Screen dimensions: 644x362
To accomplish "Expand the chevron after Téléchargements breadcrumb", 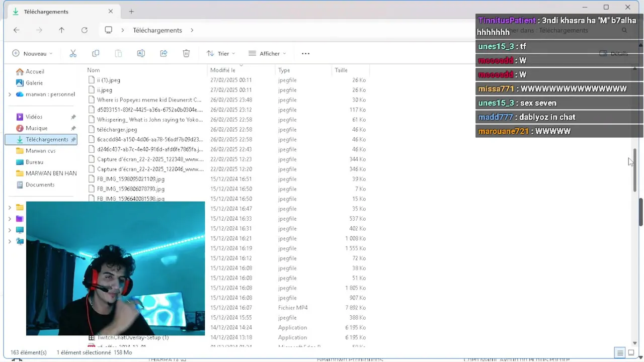I will [x=192, y=30].
